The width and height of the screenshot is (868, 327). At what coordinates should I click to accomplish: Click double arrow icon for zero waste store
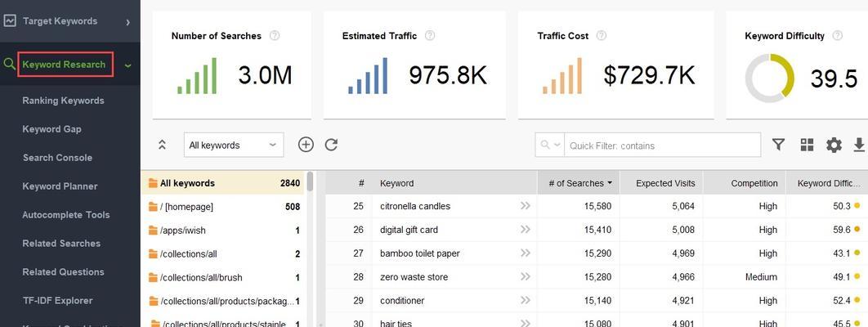point(525,277)
